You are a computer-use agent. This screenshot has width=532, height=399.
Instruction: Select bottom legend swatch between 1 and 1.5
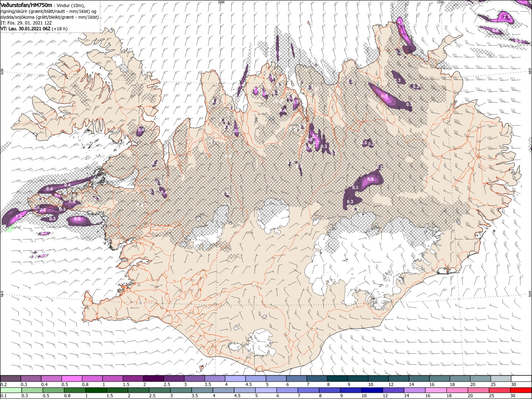click(x=96, y=390)
